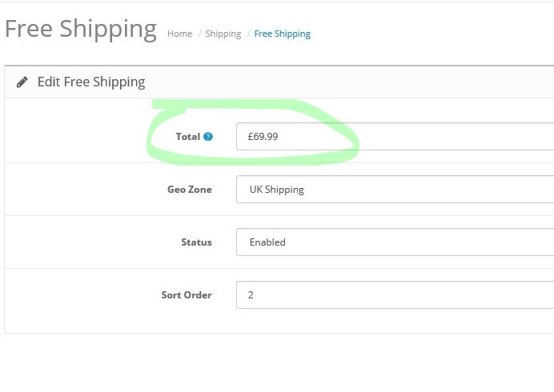Expand the Status dropdown set to Enabled
Viewport: 554px width, 392px height.
[395, 242]
